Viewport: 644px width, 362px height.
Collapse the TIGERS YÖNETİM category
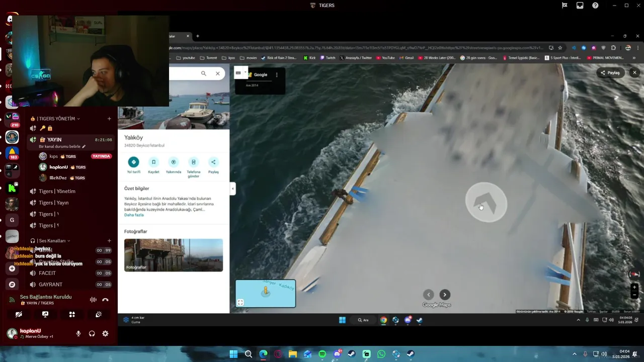tap(55, 119)
